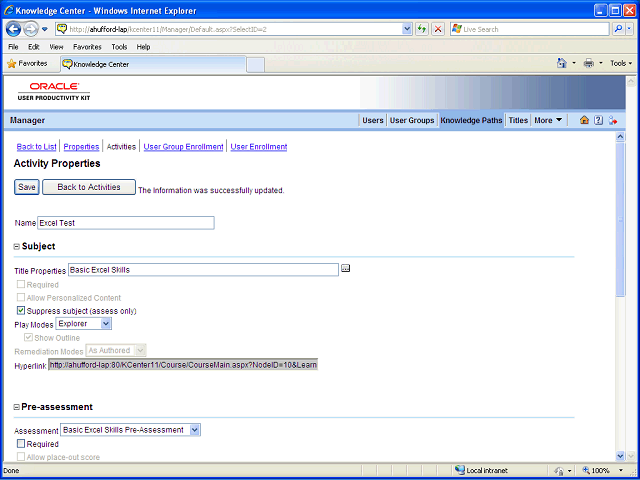The image size is (640, 480).
Task: Click the Local intranet zone icon
Action: [x=460, y=470]
